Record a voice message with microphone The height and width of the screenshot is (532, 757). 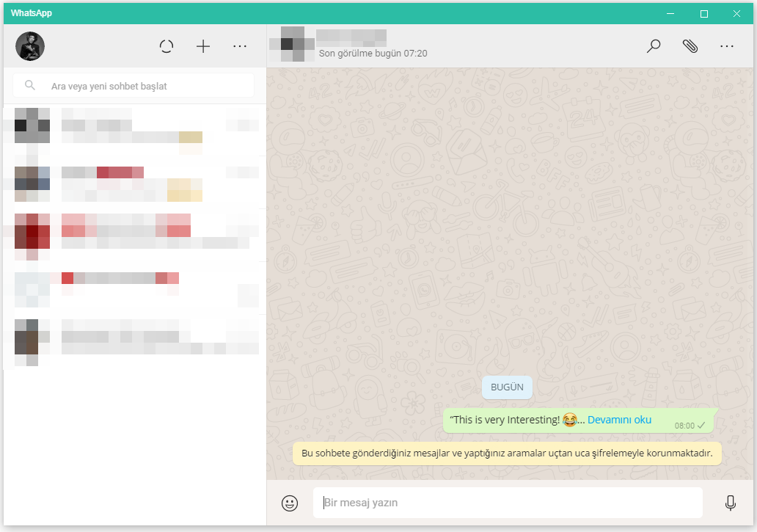730,503
